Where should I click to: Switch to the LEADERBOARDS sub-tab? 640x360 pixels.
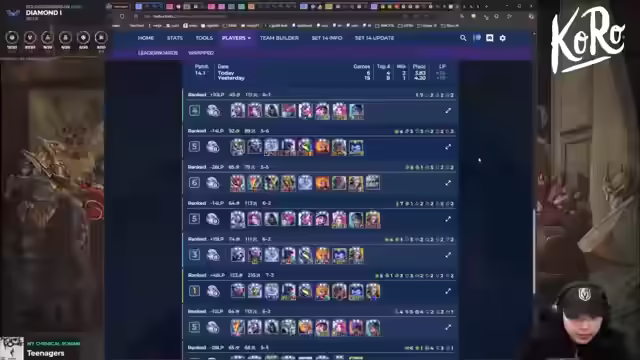[x=158, y=53]
